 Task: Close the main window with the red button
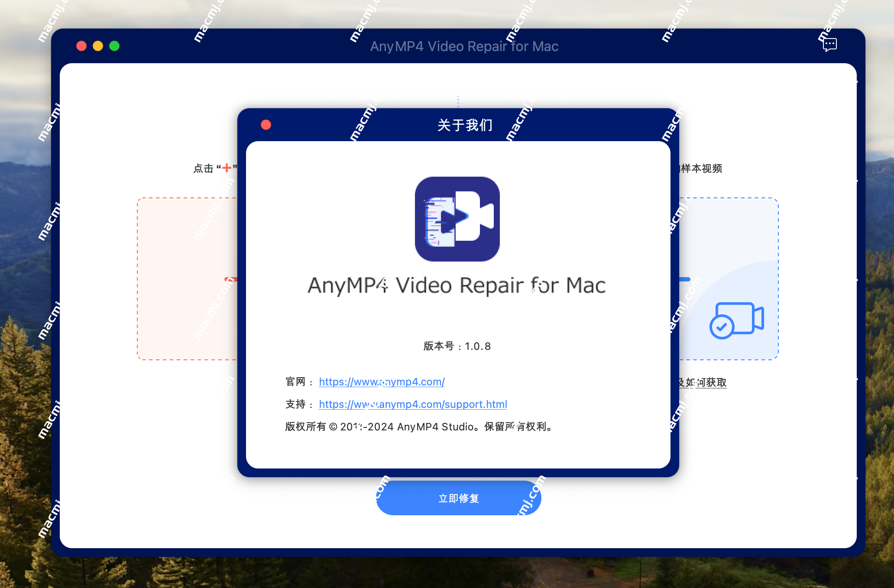81,46
